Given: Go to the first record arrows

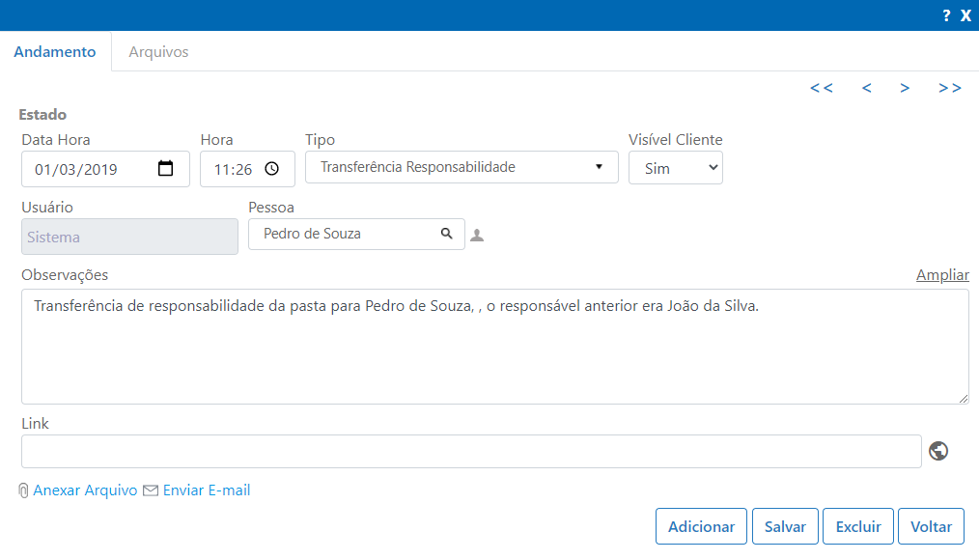Looking at the screenshot, I should tap(821, 88).
